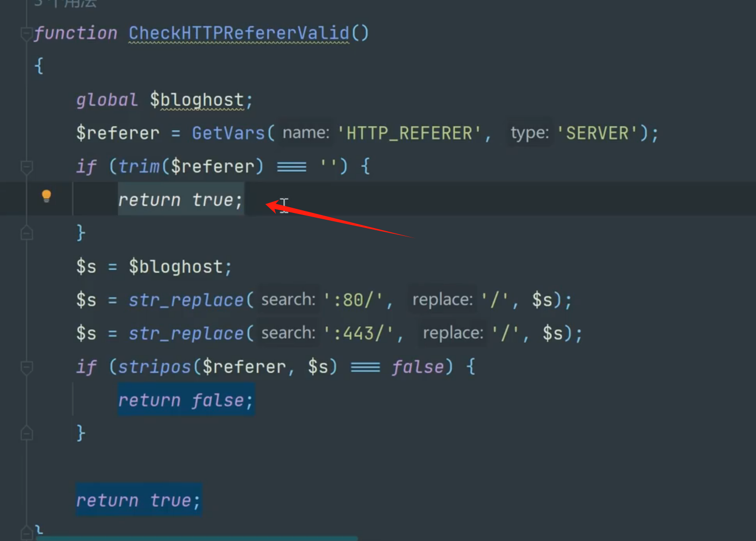Click the first str_replace call with ':80/'

click(x=186, y=300)
